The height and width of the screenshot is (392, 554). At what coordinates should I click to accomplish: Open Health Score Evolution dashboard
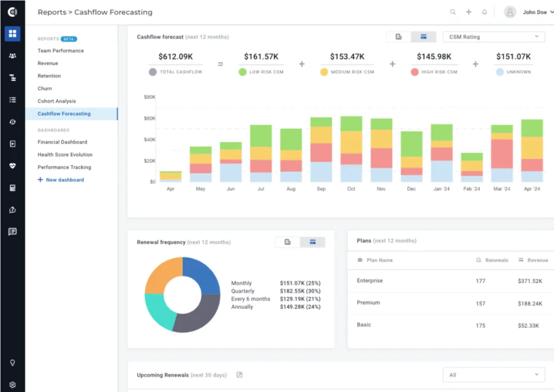click(x=65, y=155)
